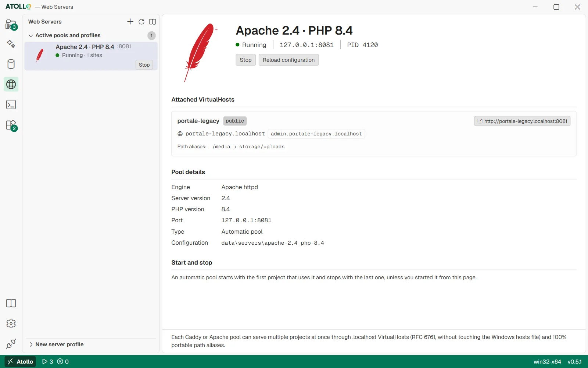Open the AI sparkles sidebar icon
588x368 pixels.
11,44
